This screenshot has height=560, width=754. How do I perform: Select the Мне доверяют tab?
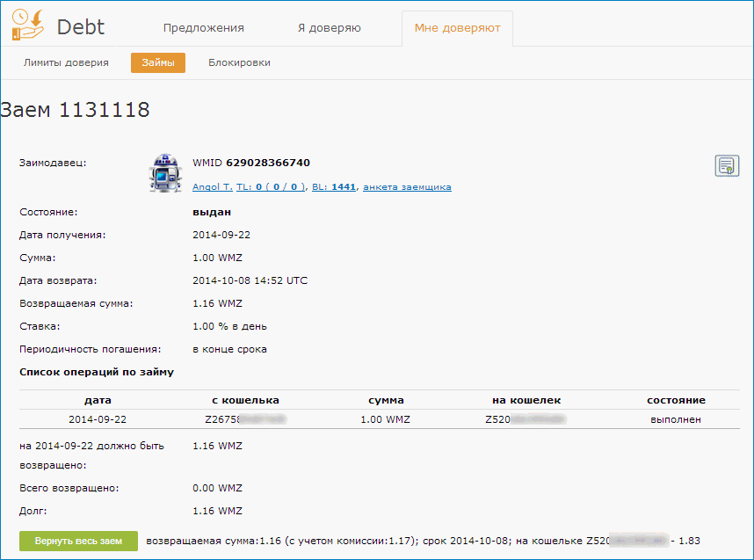point(457,28)
